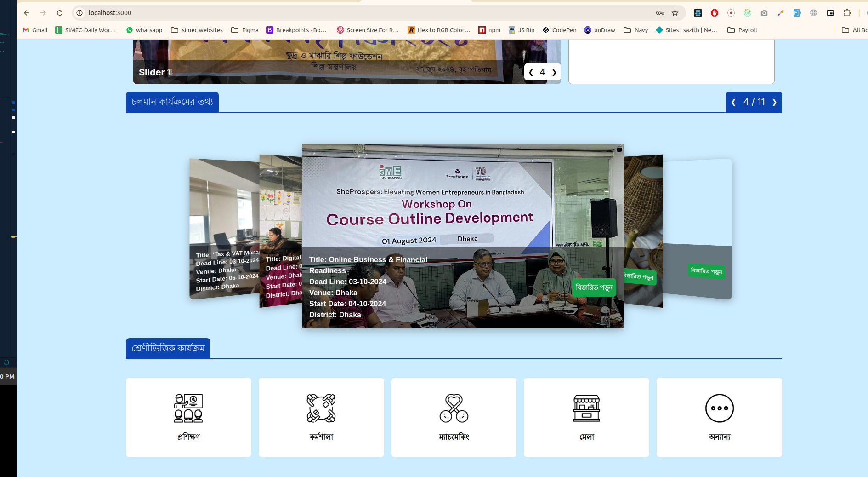Show previous image in top Slider
Viewport: 868px width, 477px height.
coord(531,72)
